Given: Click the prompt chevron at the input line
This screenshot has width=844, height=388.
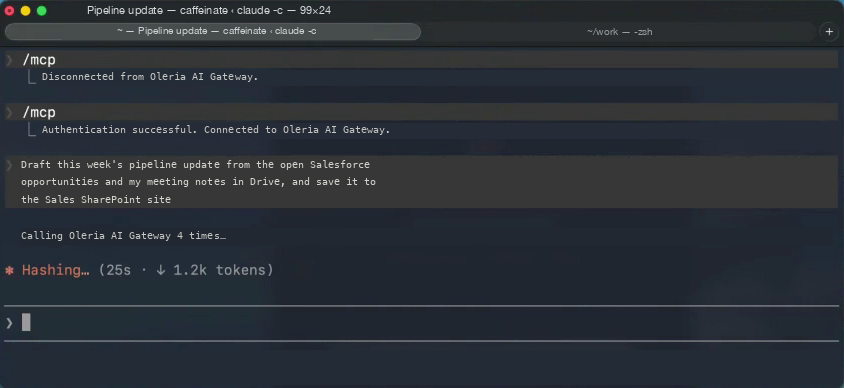Looking at the screenshot, I should click(x=9, y=323).
